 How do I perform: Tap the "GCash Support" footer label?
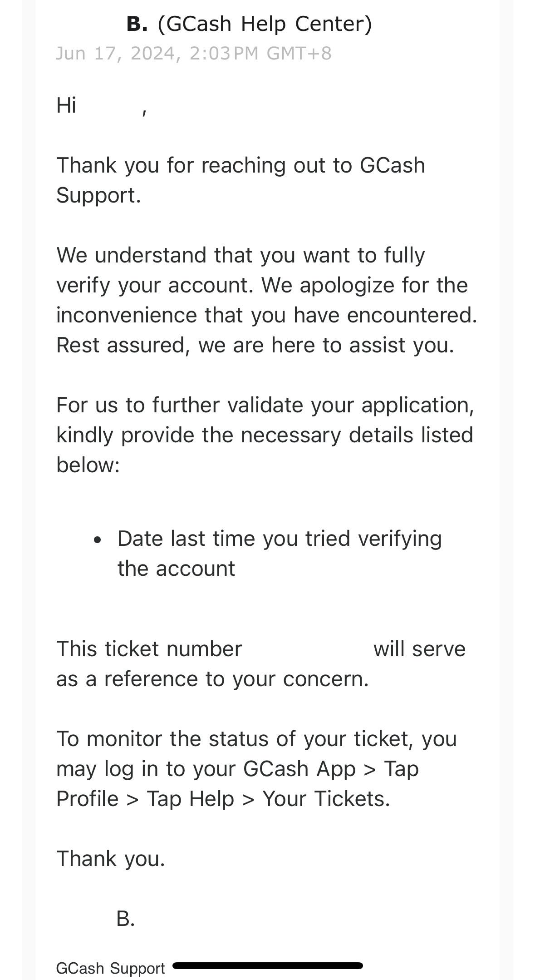tap(110, 968)
